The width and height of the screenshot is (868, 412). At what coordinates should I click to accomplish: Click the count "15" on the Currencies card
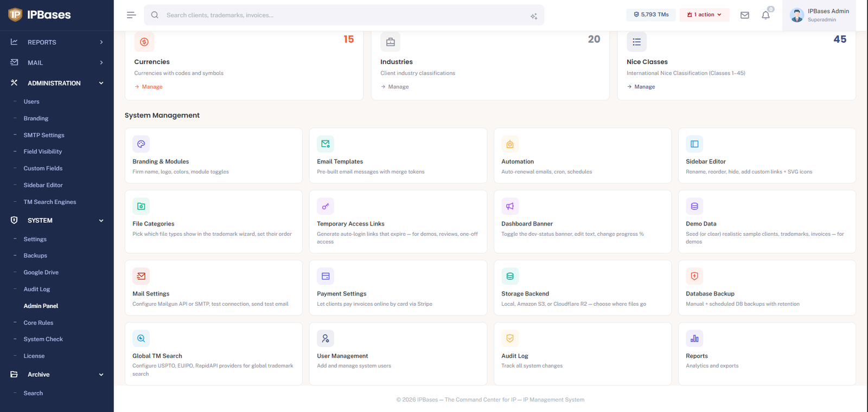coord(349,39)
